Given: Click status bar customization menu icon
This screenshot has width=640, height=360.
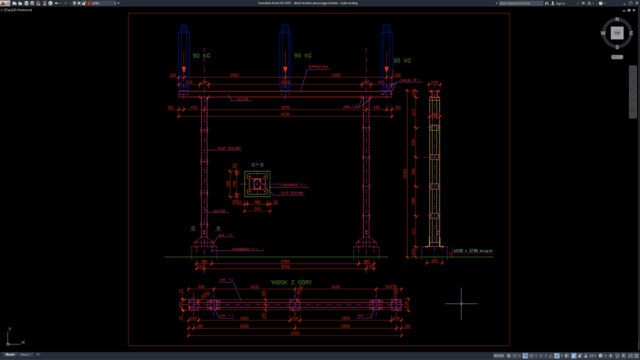Looking at the screenshot, I should click(636, 356).
